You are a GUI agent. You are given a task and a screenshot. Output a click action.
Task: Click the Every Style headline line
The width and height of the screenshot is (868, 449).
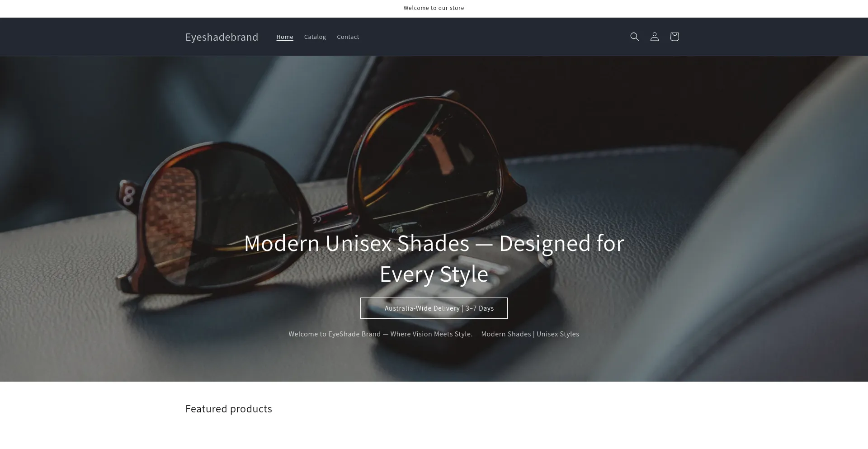pyautogui.click(x=434, y=274)
